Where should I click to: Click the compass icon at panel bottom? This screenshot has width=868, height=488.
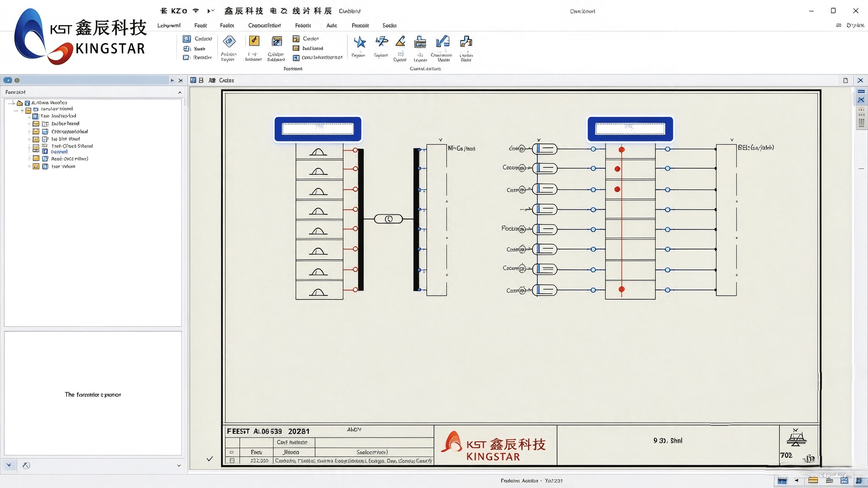pos(26,466)
